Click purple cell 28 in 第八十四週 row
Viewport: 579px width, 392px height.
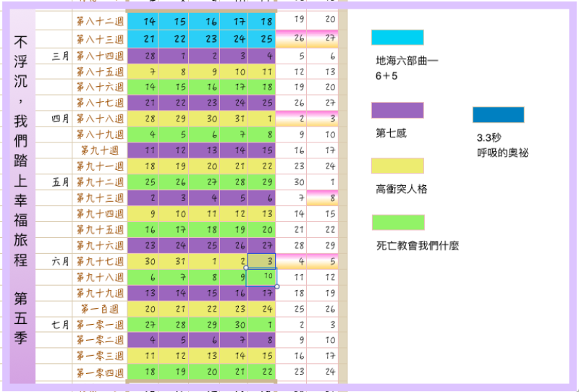(143, 56)
